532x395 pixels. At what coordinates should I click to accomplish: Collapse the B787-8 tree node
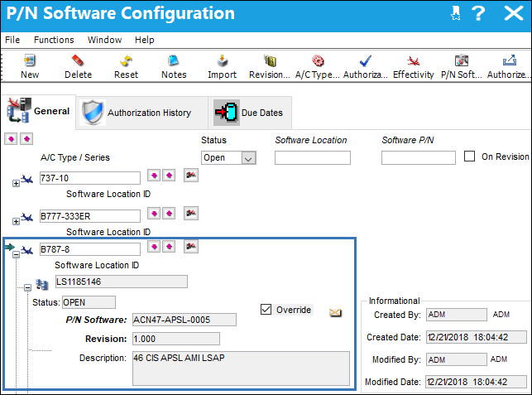(16, 254)
